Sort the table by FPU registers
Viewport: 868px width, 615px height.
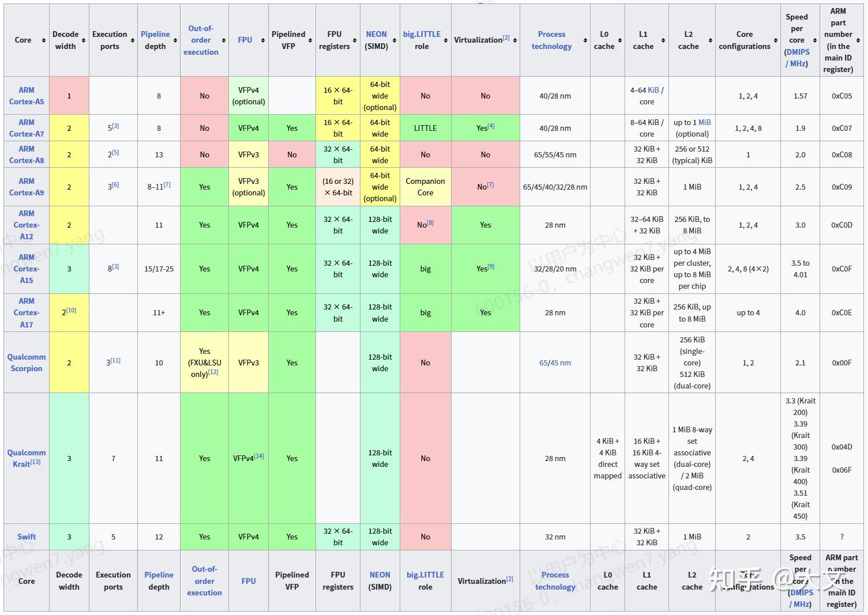point(356,40)
